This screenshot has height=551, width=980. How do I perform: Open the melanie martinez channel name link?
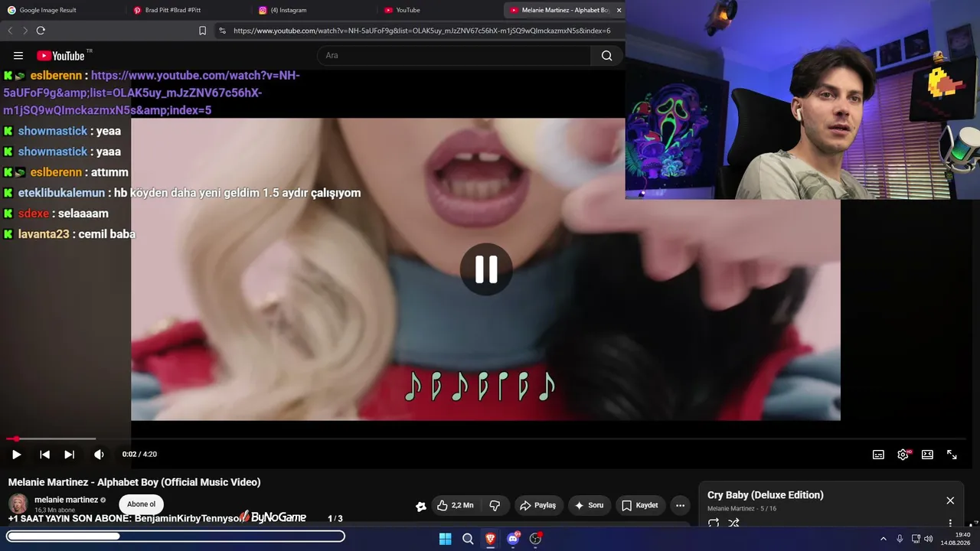coord(66,500)
